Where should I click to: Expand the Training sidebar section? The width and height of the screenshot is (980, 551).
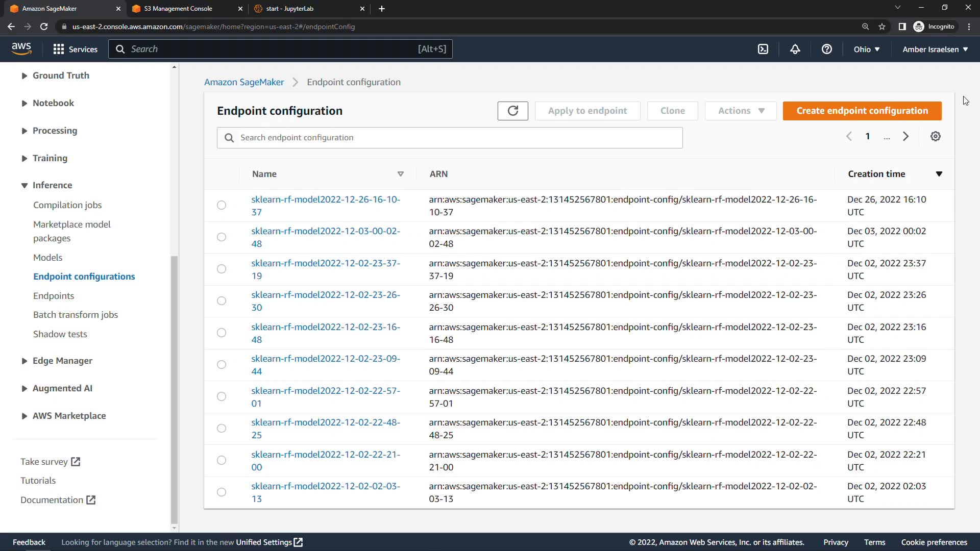(x=50, y=158)
